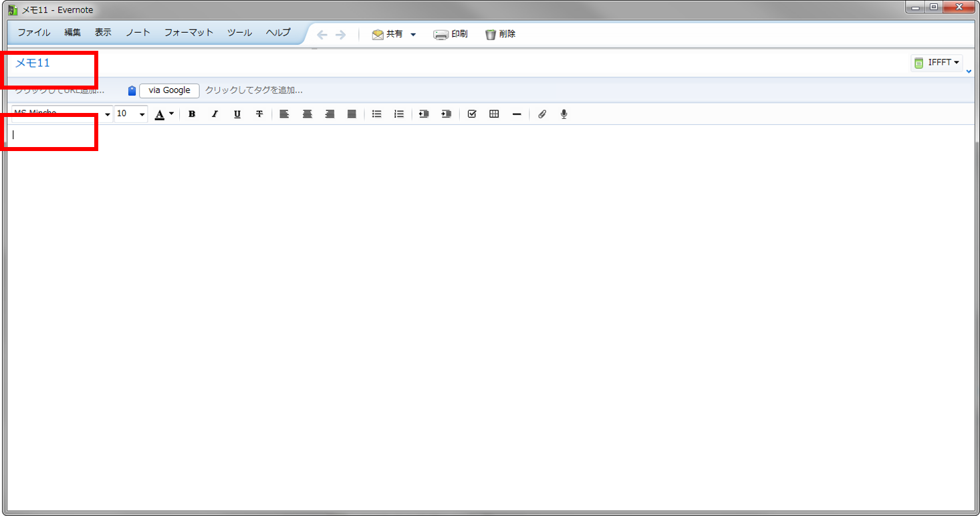Click the add-URL field

click(x=59, y=90)
